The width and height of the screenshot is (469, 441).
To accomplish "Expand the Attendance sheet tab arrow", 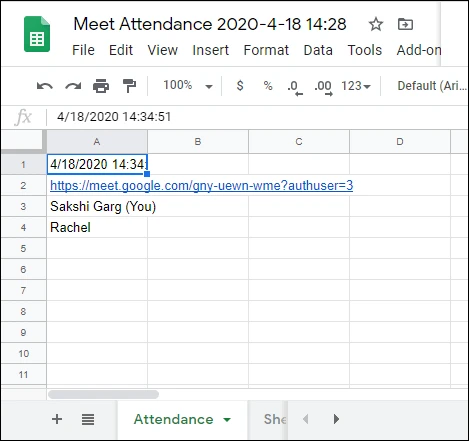I will point(227,420).
